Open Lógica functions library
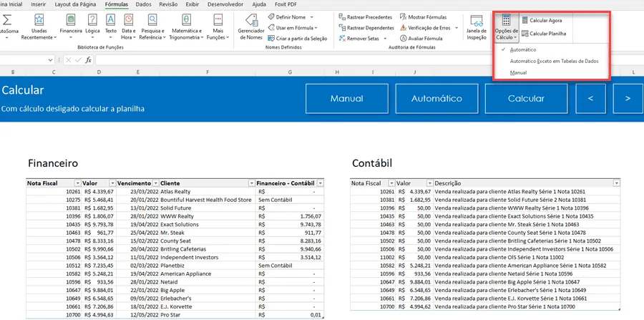 point(93,27)
